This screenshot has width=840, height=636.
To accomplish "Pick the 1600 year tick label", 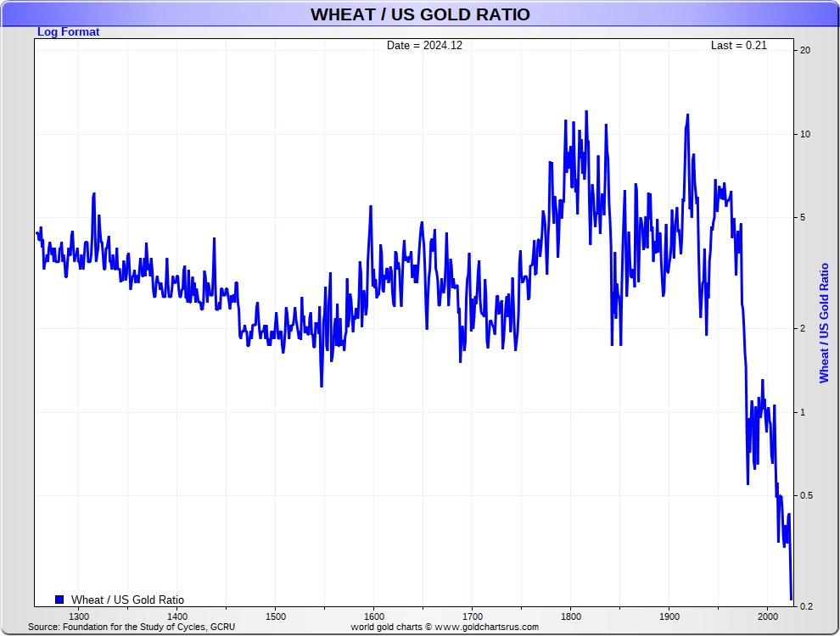I will point(373,616).
